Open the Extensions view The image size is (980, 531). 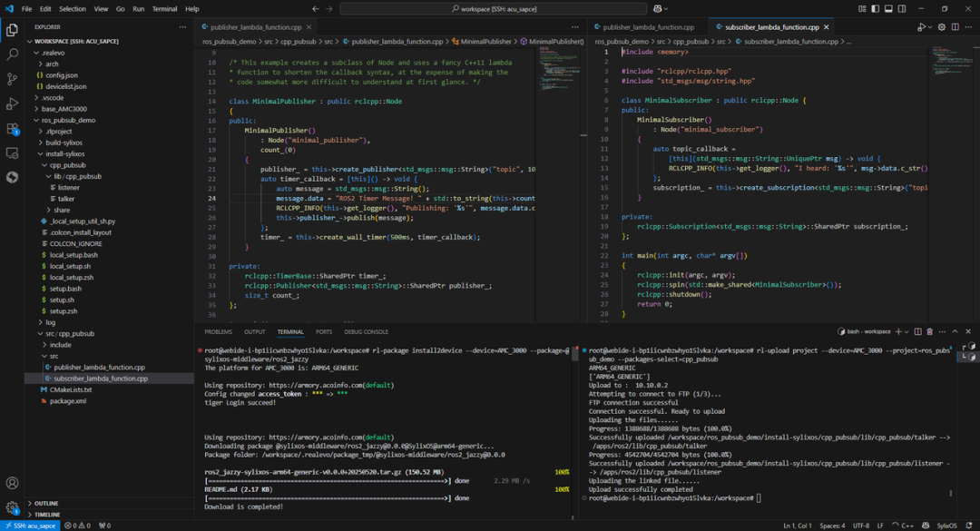pyautogui.click(x=12, y=128)
